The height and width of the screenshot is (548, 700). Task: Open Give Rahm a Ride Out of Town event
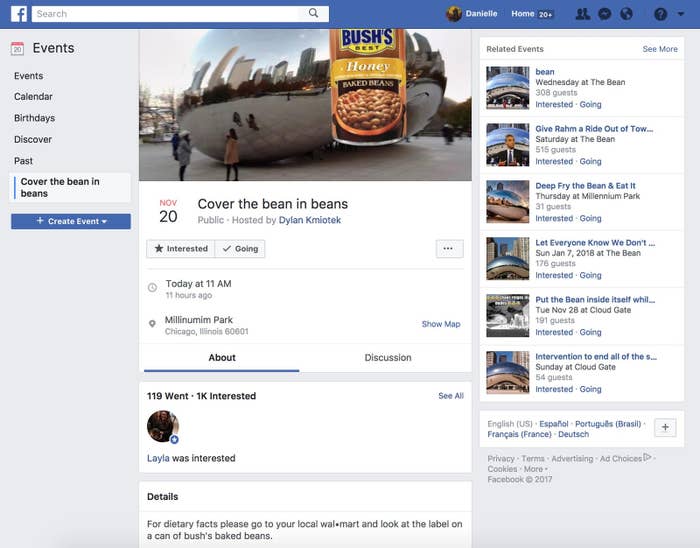(594, 129)
